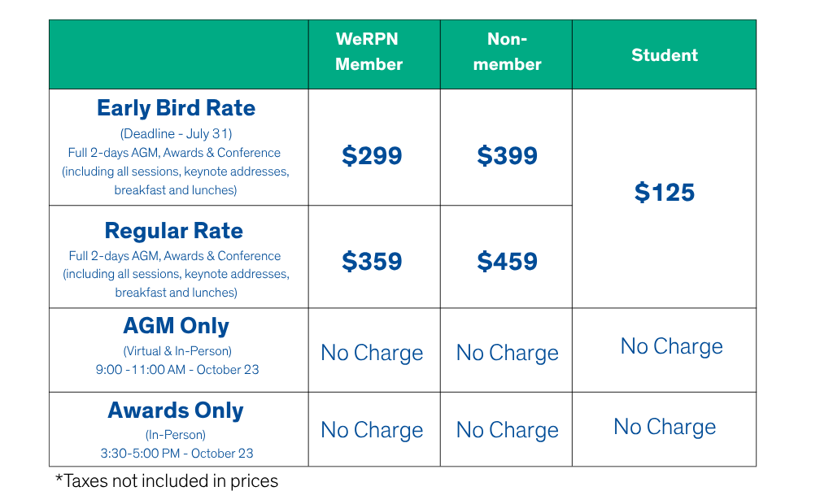The image size is (833, 504).
Task: Click the $359 member regular price
Action: click(x=372, y=261)
